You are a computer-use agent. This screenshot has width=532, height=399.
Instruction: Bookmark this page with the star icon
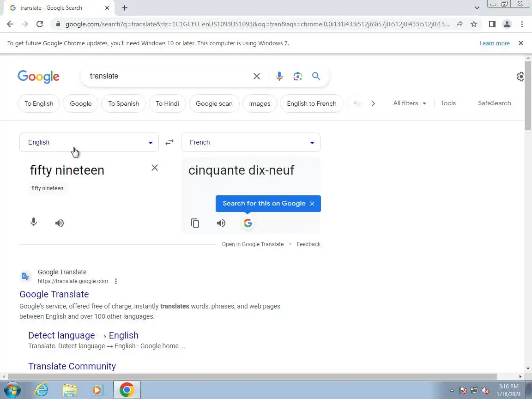[474, 24]
